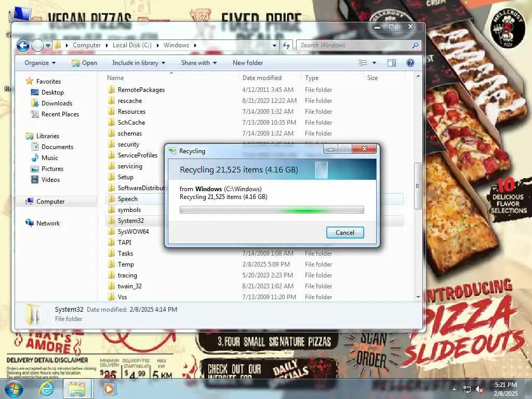Open the Windows Start button
This screenshot has width=532, height=399.
pos(13,389)
